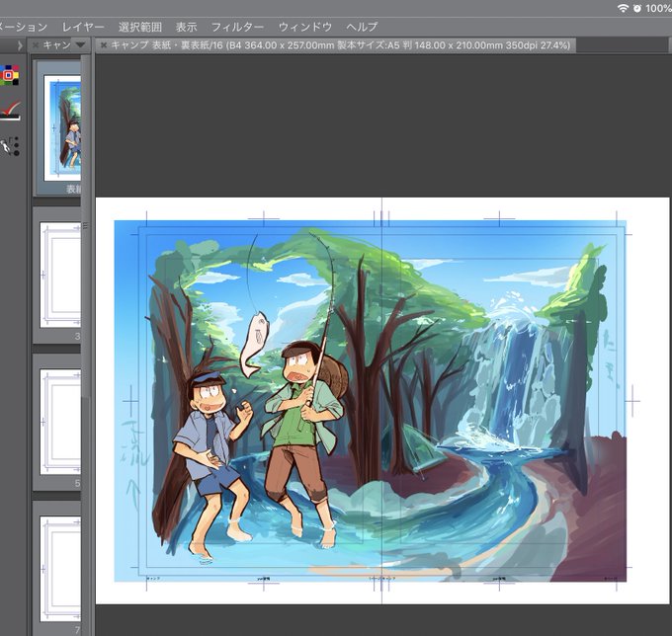
Task: Open the page manager tab dropdown arrow
Action: tap(80, 44)
